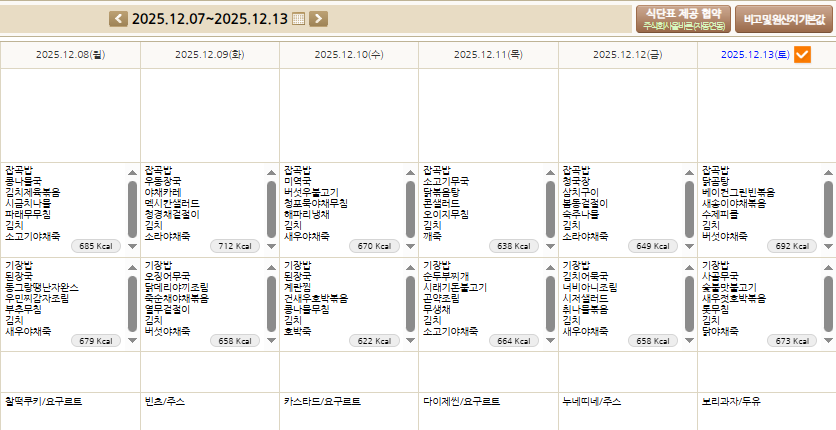Select the 2025.12.08(월) column header
The height and width of the screenshot is (430, 836).
tap(70, 55)
